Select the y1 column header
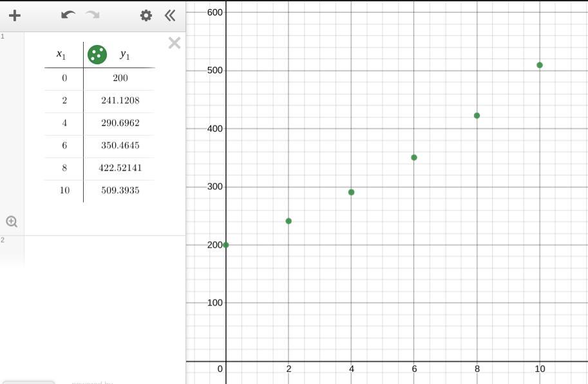 tap(125, 55)
